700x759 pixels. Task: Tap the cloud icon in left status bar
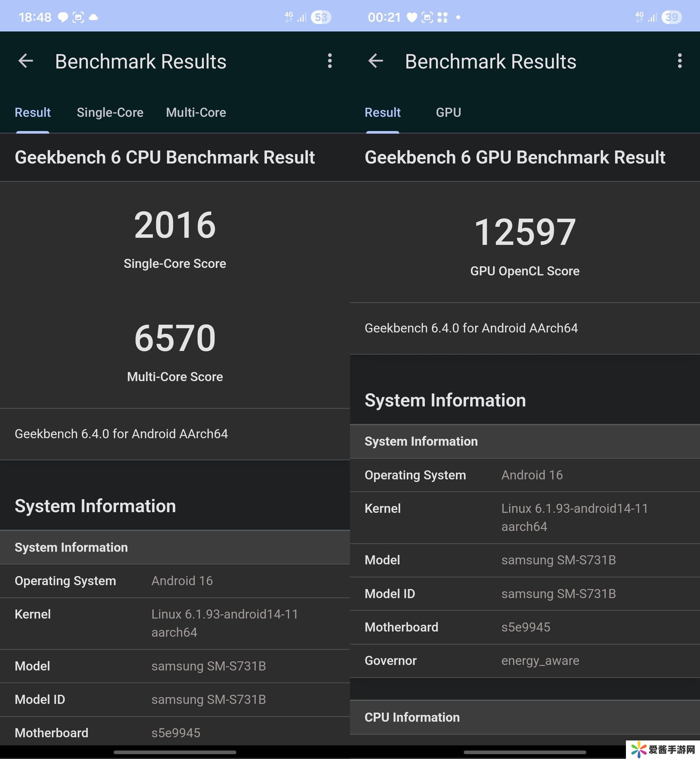coord(94,17)
